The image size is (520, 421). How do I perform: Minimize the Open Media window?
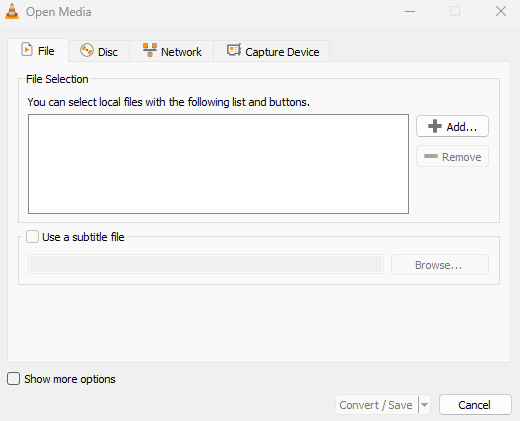(x=410, y=11)
